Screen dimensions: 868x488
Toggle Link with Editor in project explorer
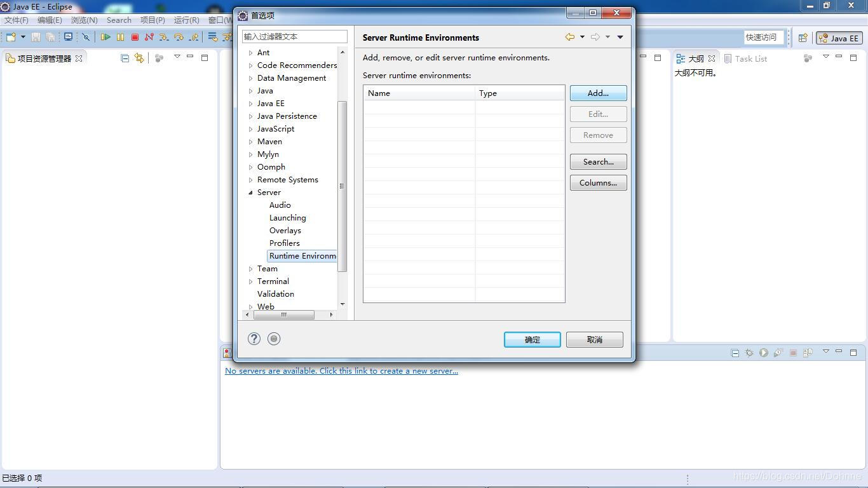[139, 58]
